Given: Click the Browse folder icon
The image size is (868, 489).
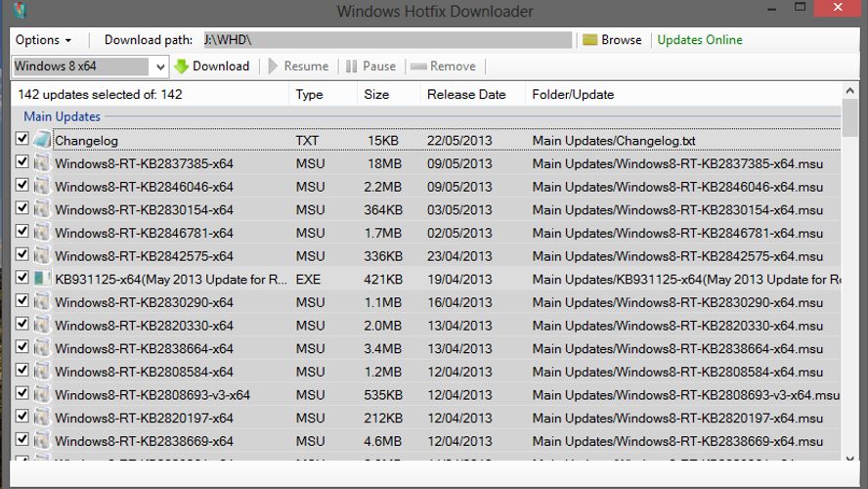Looking at the screenshot, I should click(590, 40).
